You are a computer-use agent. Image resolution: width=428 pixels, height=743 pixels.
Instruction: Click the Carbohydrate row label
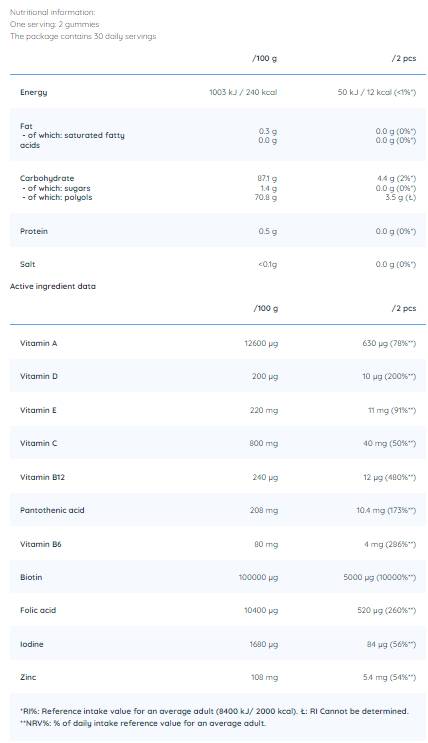point(47,178)
